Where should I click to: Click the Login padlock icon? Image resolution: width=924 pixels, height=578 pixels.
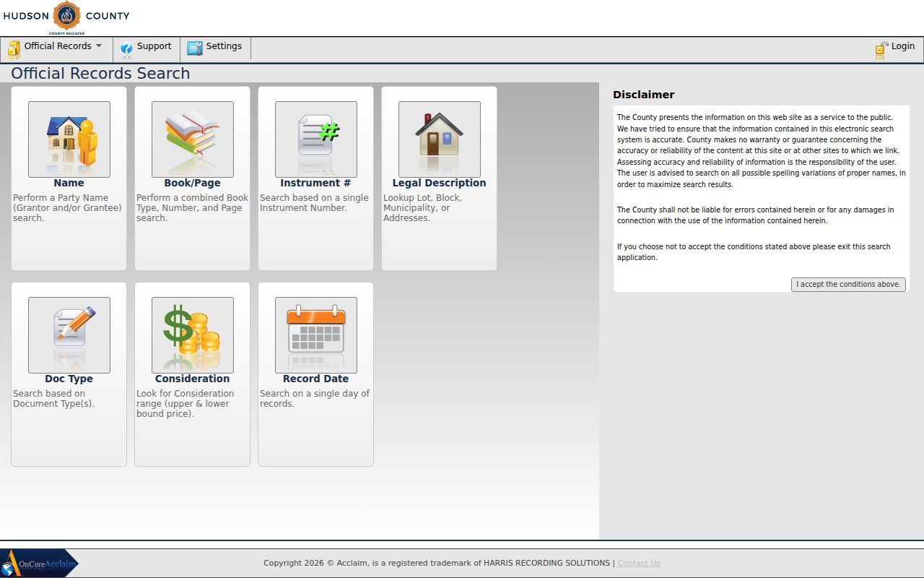pyautogui.click(x=881, y=49)
